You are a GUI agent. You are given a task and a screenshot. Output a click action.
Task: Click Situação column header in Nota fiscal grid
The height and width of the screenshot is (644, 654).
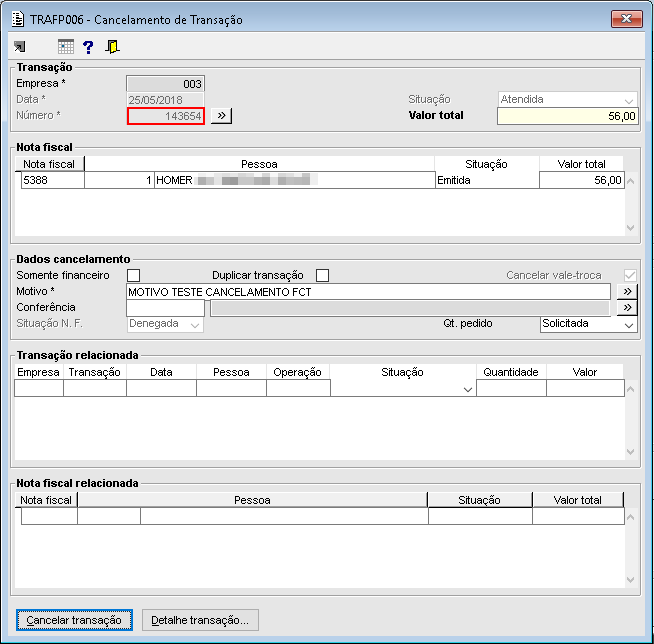click(x=486, y=164)
